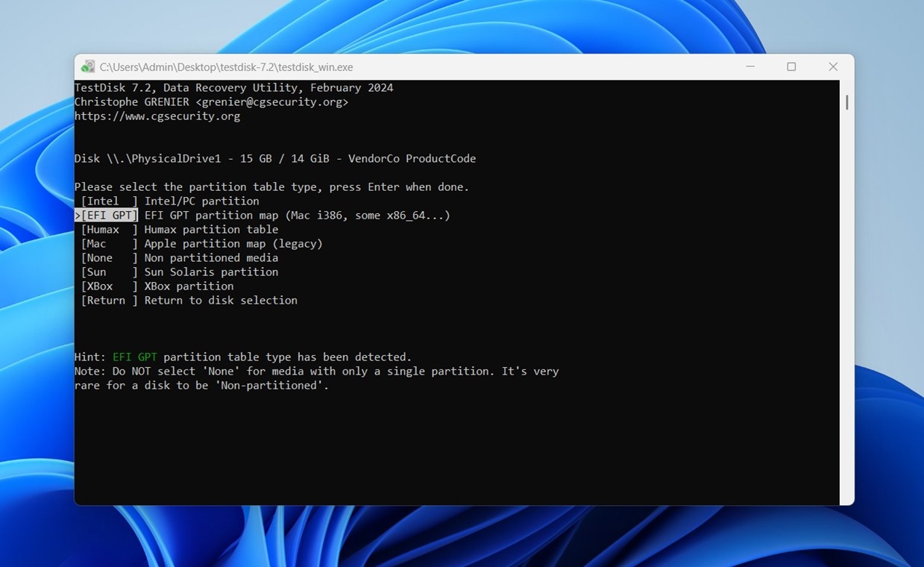Open the cgsecurity.org website link
The width and height of the screenshot is (924, 567).
(x=157, y=116)
